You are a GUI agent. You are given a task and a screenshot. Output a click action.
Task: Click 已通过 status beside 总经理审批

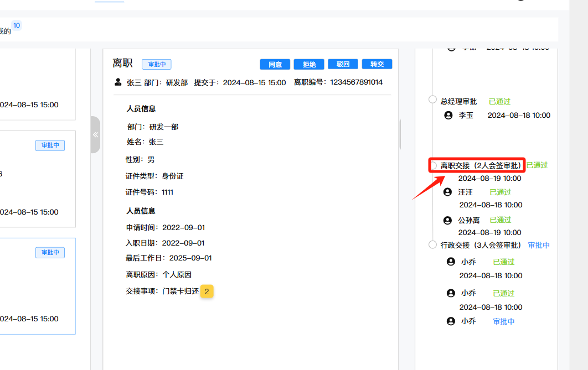pos(499,102)
